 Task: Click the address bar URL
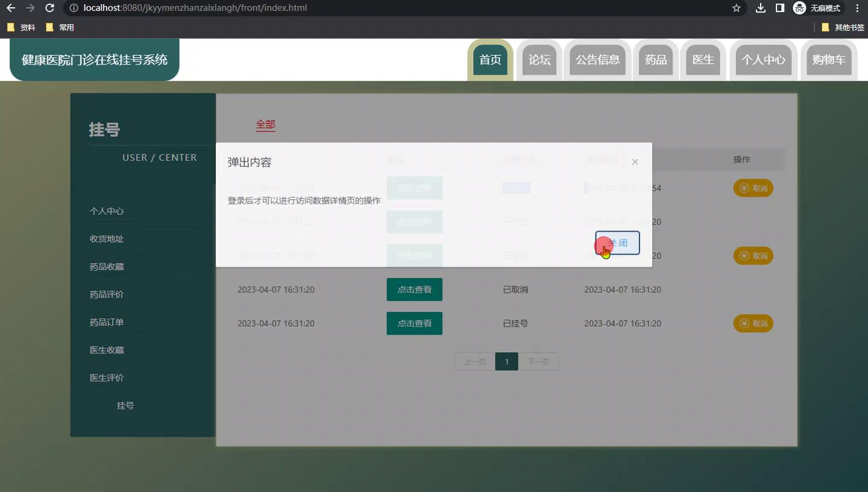[195, 8]
